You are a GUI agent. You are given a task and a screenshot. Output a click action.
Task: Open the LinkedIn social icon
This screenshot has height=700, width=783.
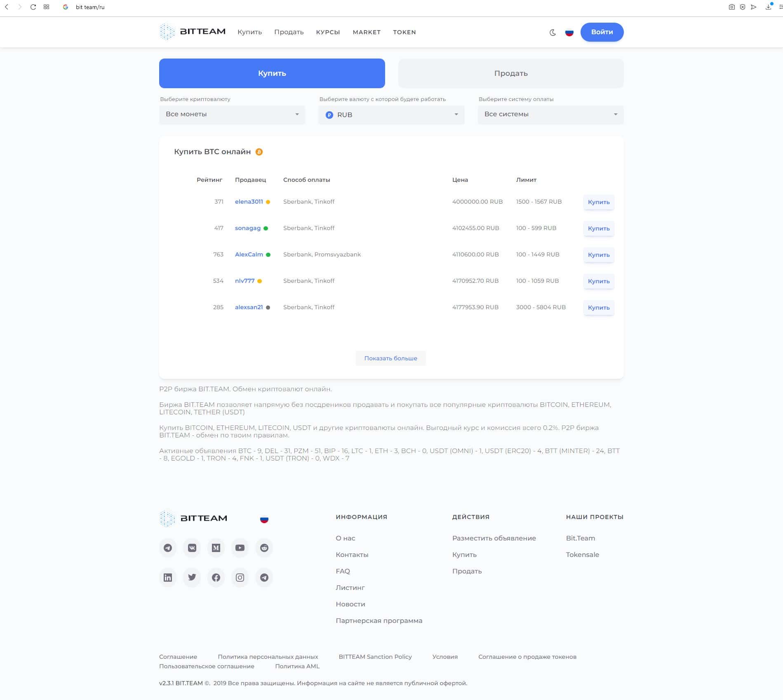pyautogui.click(x=168, y=578)
